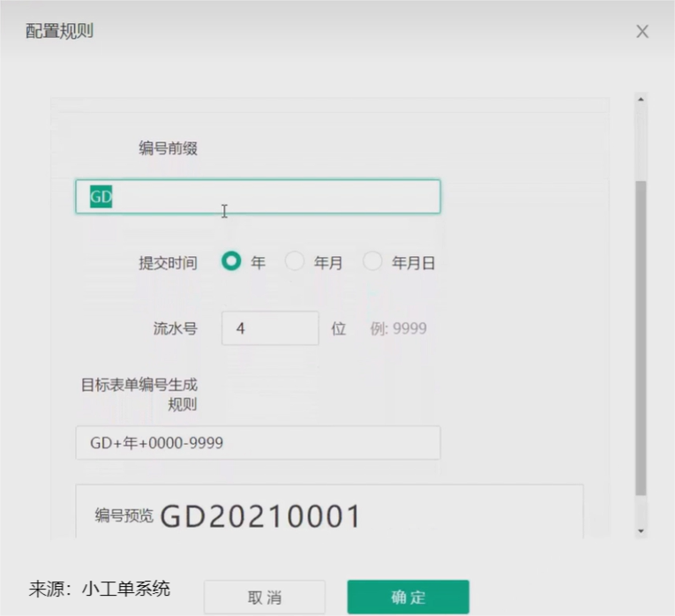Click the 配置规则 dialog title

tap(57, 32)
